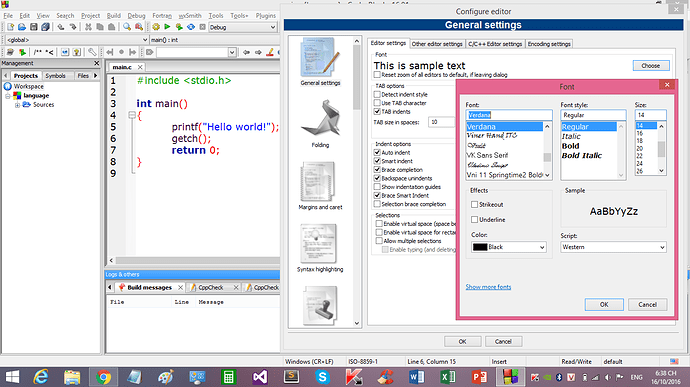Viewport: 690px width, 387px height.
Task: Click the green Run toolbar icon
Action: click(x=167, y=27)
